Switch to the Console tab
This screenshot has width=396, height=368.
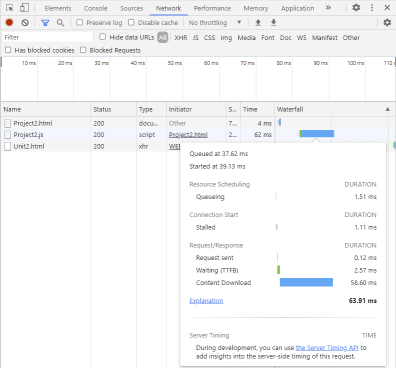[96, 8]
